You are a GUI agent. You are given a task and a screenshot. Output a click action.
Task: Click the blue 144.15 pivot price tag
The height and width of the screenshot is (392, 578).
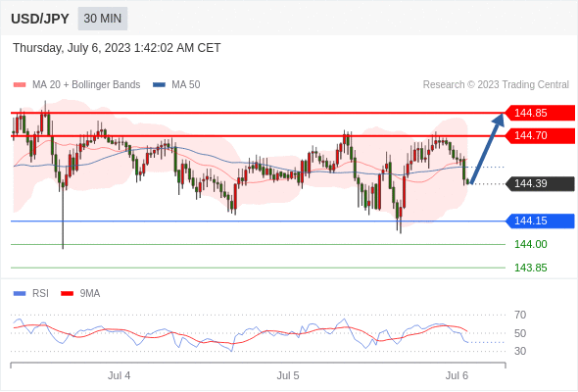click(x=539, y=220)
